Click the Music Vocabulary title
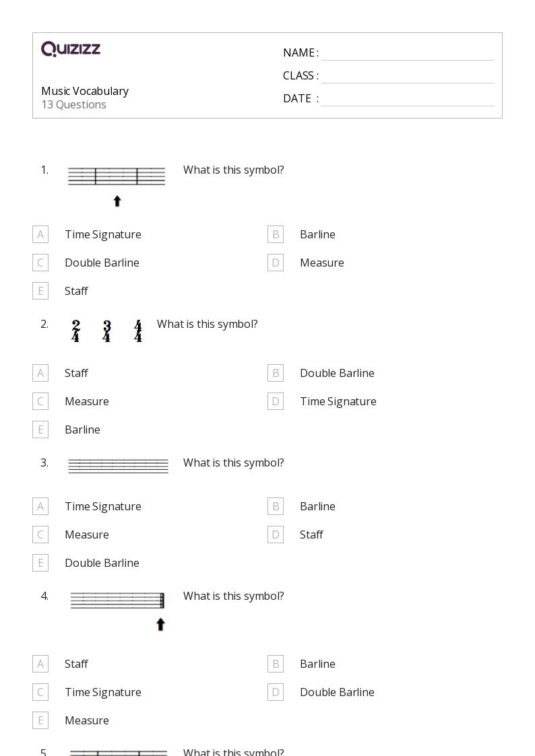This screenshot has width=535, height=756. (85, 91)
